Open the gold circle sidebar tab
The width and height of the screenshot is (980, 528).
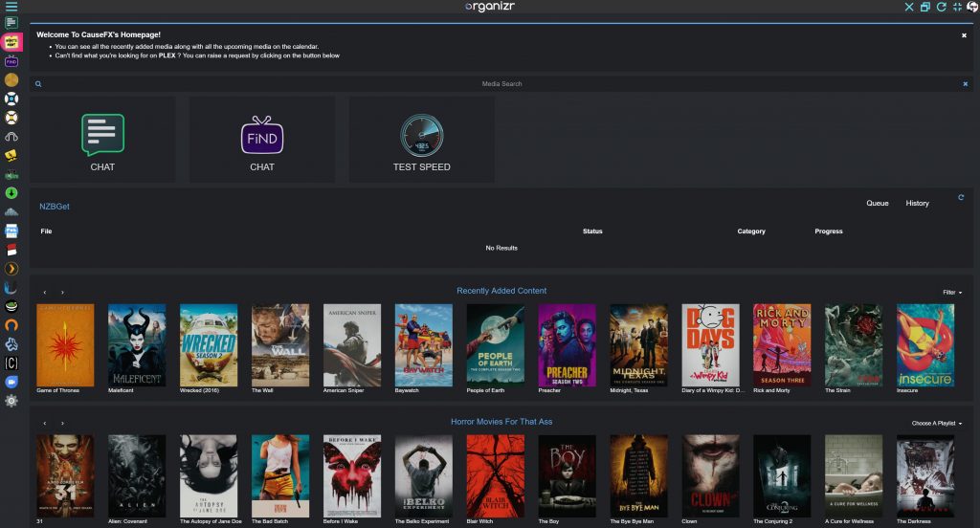[x=11, y=80]
